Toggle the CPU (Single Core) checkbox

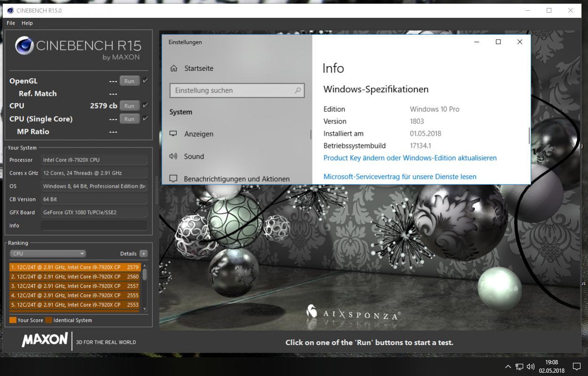point(145,119)
